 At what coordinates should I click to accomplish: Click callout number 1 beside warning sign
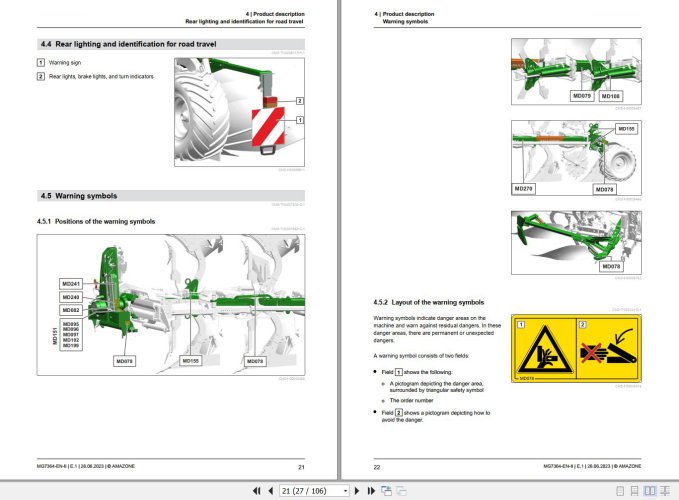300,120
